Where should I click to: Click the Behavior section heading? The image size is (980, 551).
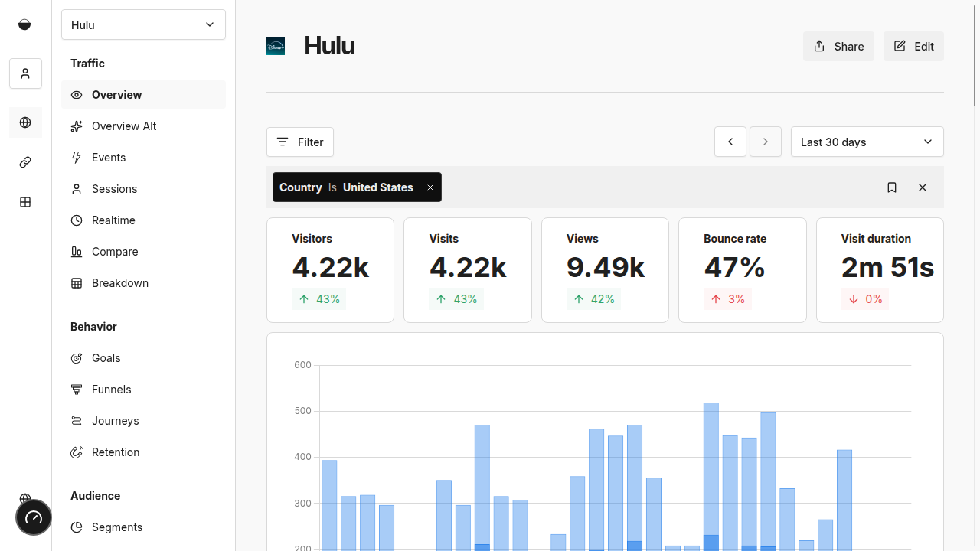coord(93,327)
